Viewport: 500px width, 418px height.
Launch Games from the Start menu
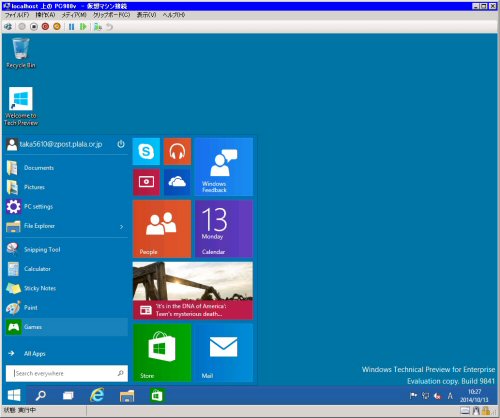pos(67,327)
